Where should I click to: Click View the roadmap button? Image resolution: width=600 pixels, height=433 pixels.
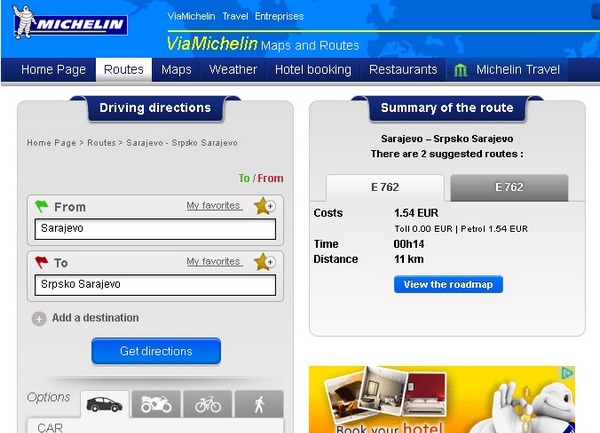point(448,285)
